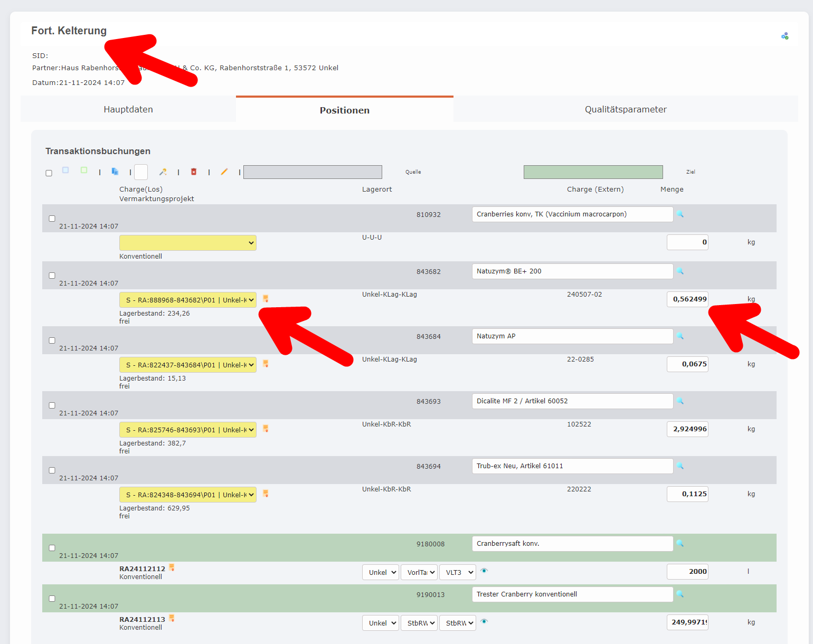Click the blue square icon in toolbar
This screenshot has height=644, width=813.
(65, 170)
